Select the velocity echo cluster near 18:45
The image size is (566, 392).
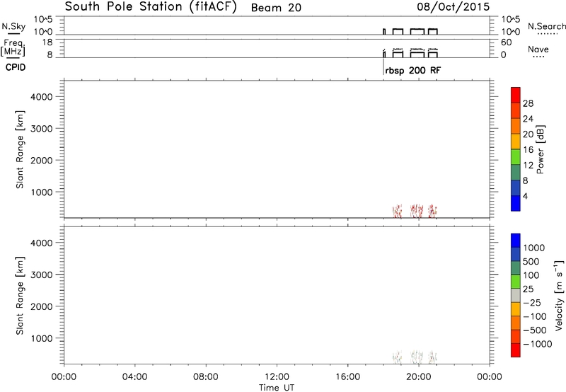point(397,357)
